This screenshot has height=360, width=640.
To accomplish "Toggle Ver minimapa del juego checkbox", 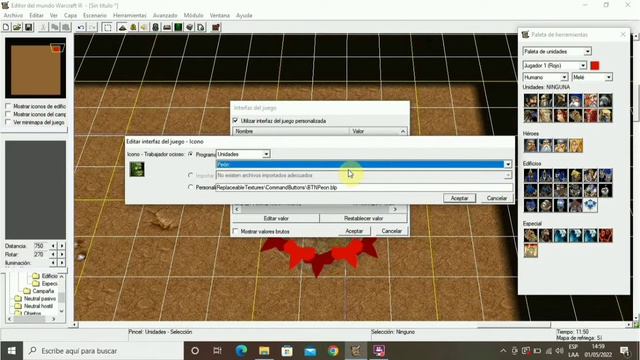I will (8, 122).
